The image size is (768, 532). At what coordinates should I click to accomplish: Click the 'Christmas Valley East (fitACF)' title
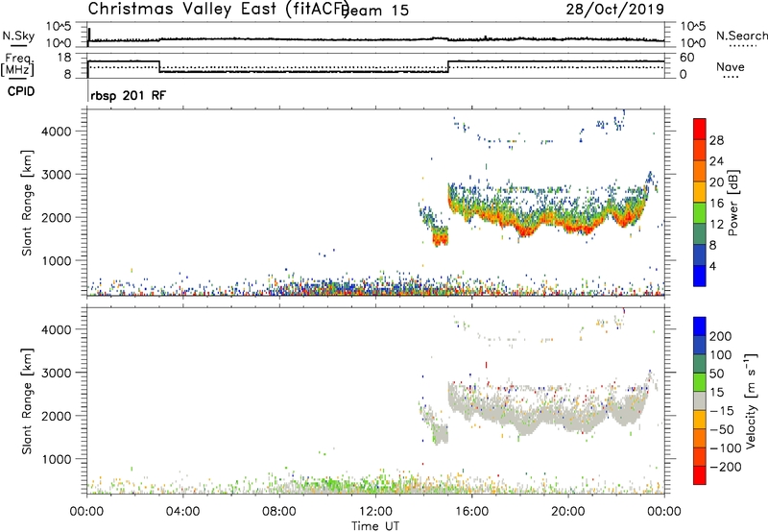(x=219, y=10)
